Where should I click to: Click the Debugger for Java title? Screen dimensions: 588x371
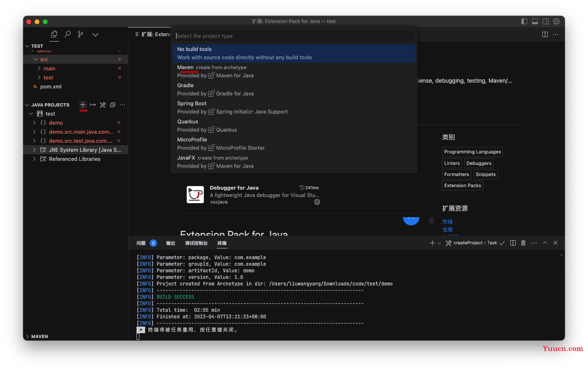pyautogui.click(x=234, y=188)
